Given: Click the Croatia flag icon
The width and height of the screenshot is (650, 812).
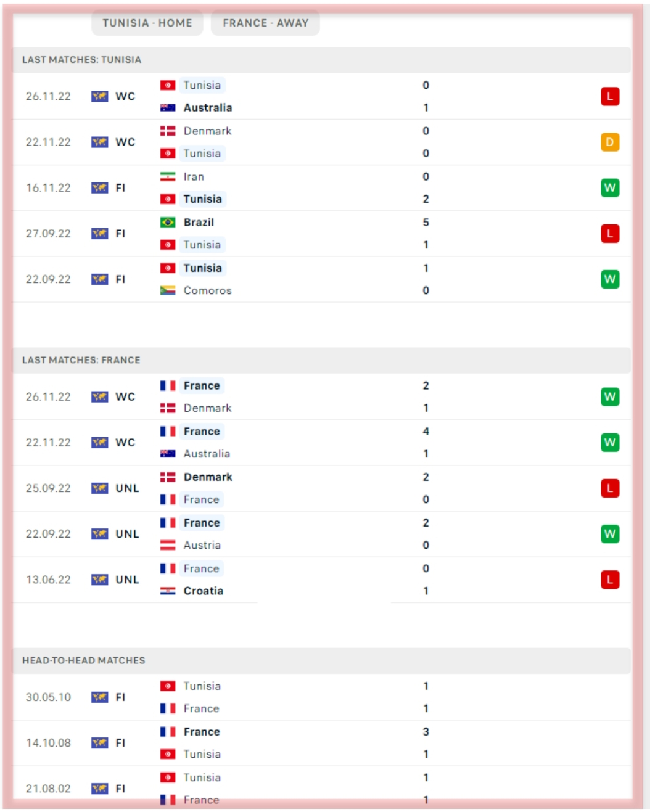Looking at the screenshot, I should tap(168, 591).
